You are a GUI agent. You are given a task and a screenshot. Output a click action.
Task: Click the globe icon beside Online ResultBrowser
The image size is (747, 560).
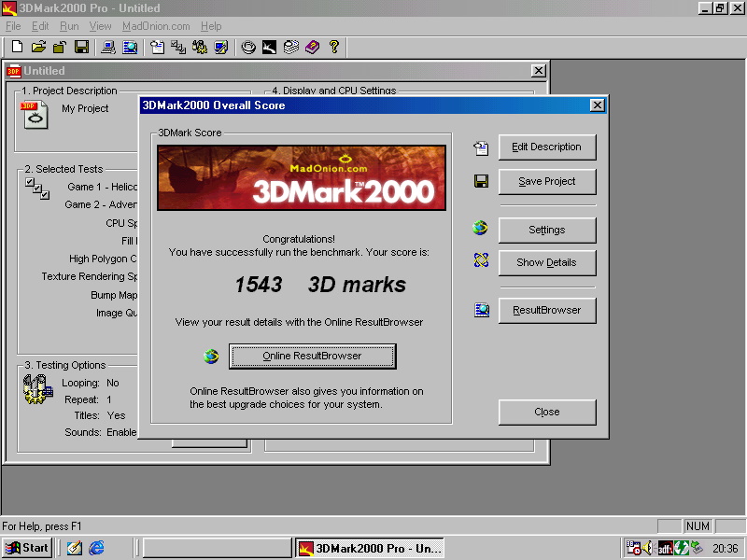pos(211,356)
